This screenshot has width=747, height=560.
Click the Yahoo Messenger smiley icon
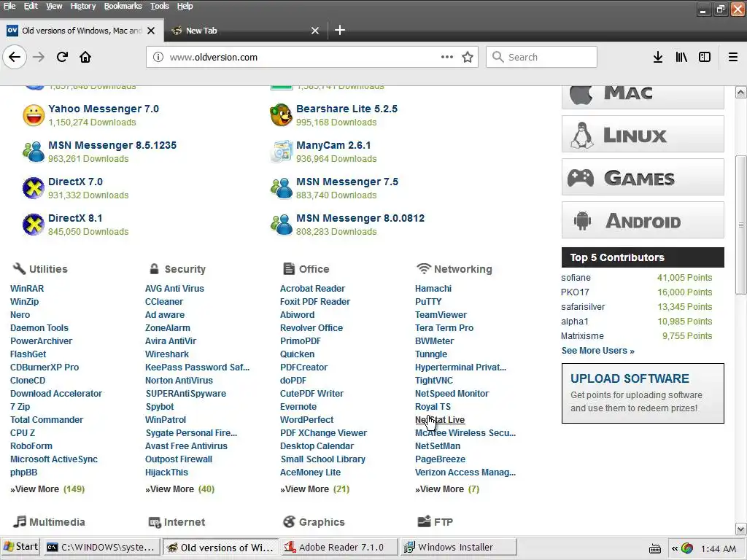pos(34,115)
